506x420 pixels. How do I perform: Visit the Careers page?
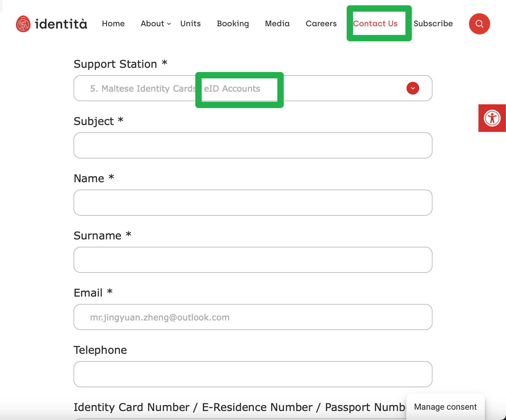pos(321,24)
